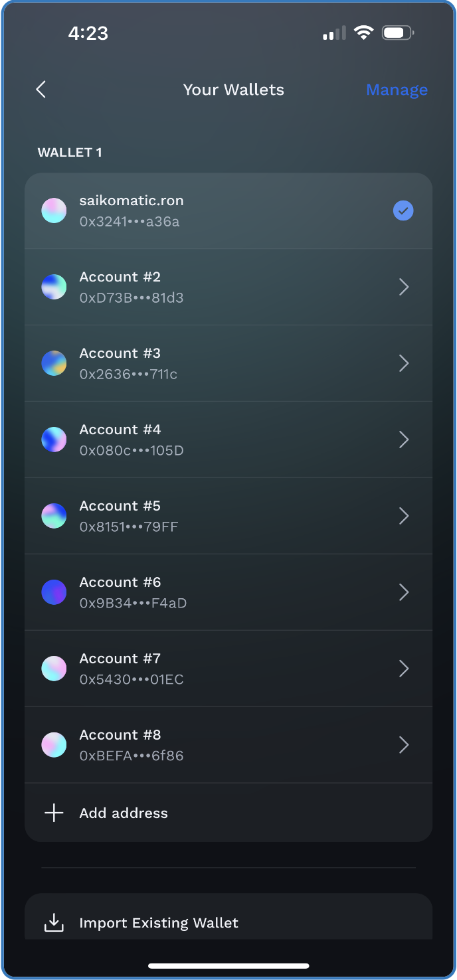Tap the battery status icon

399,33
